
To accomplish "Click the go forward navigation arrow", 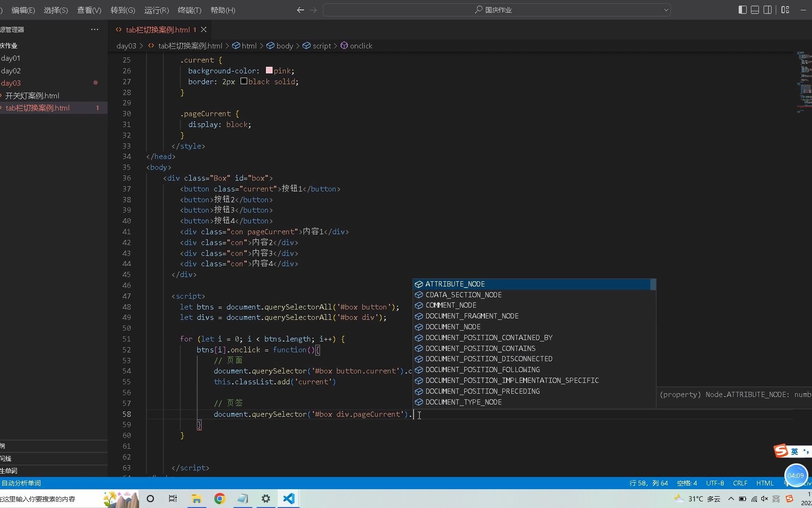I will (x=313, y=10).
